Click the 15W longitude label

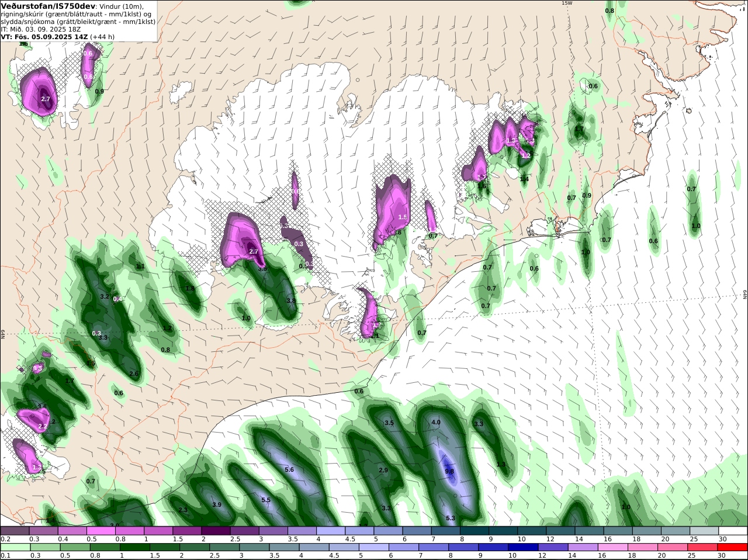pos(566,3)
